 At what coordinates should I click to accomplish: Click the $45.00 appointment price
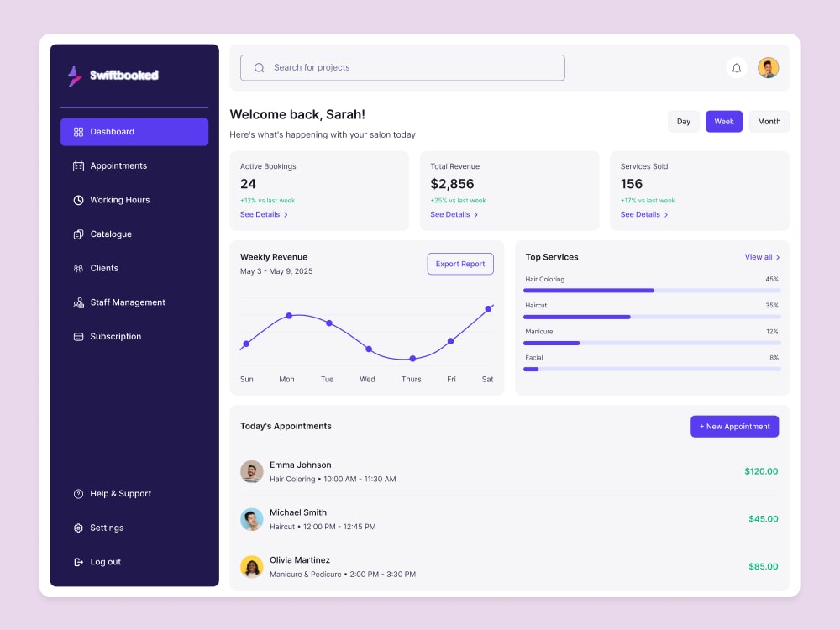click(764, 519)
